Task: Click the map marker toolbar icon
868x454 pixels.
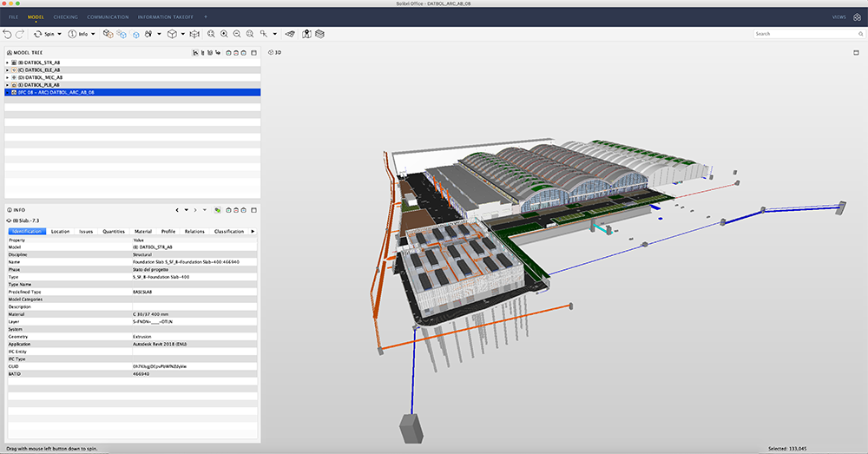Action: [306, 34]
